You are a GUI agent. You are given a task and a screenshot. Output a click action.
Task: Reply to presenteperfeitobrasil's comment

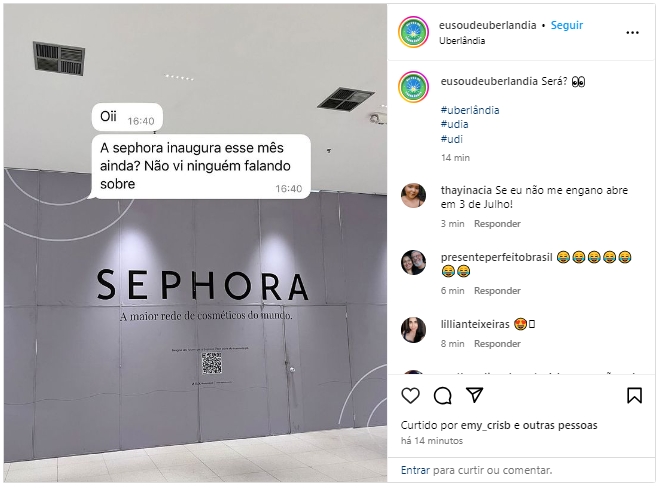pos(497,291)
